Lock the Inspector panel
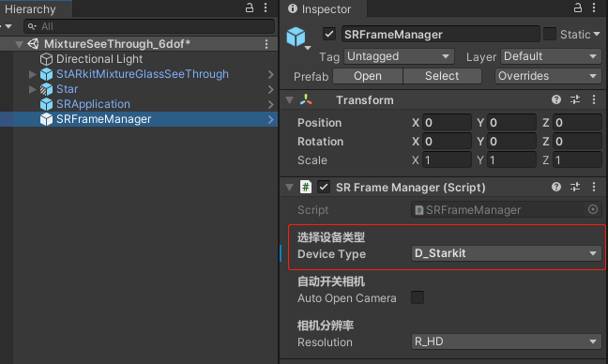 (578, 8)
